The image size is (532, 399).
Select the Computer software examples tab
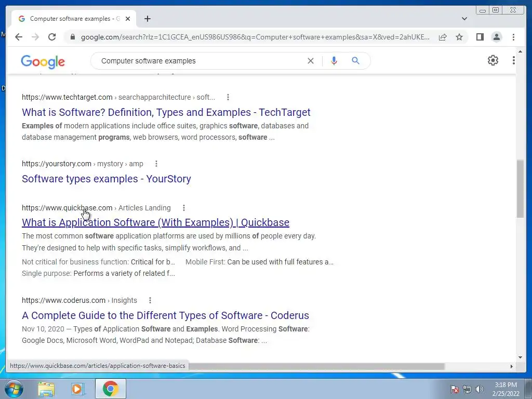74,19
